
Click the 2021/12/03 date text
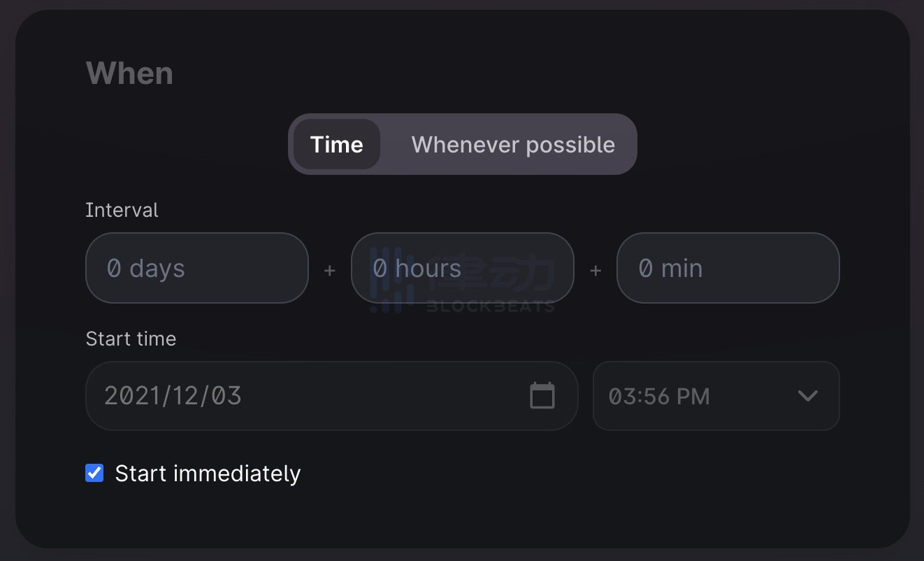[173, 396]
